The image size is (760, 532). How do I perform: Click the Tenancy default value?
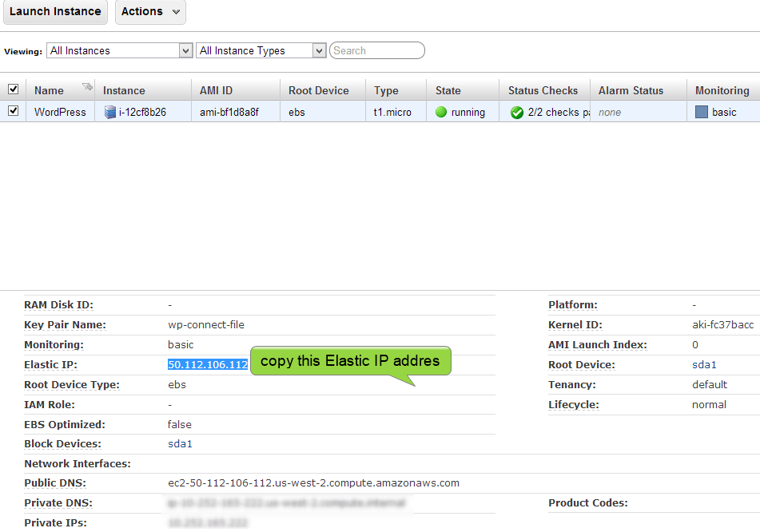point(710,385)
